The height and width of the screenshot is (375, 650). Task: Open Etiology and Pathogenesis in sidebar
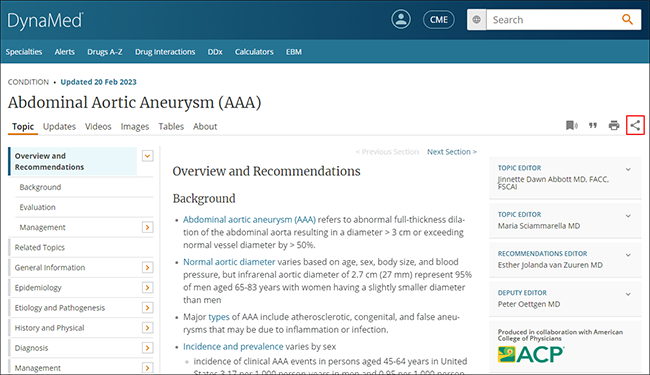pyautogui.click(x=60, y=308)
